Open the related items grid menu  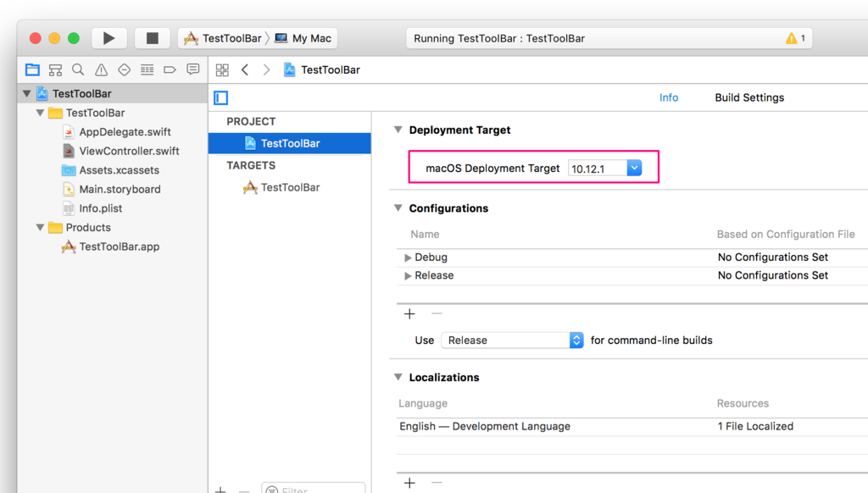(222, 69)
